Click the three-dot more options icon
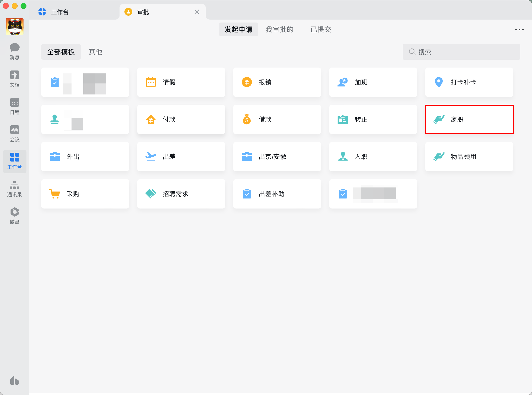This screenshot has height=395, width=532. (519, 30)
